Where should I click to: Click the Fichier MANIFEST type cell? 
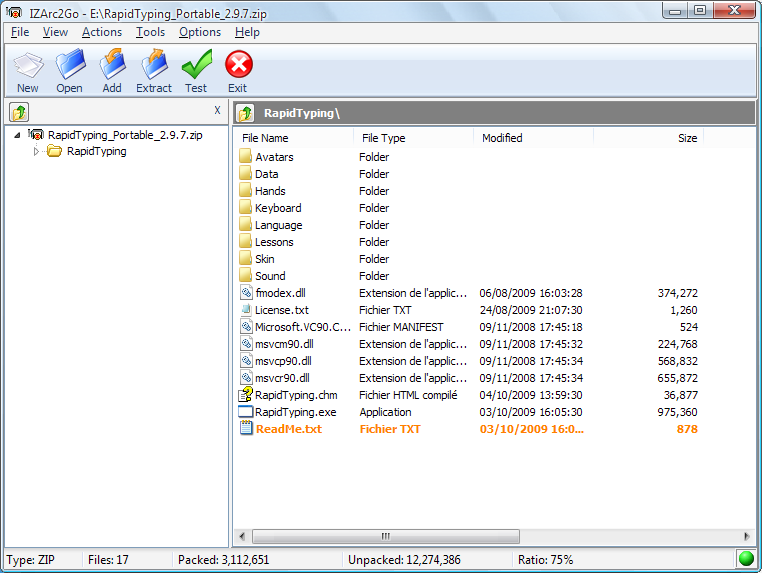401,327
